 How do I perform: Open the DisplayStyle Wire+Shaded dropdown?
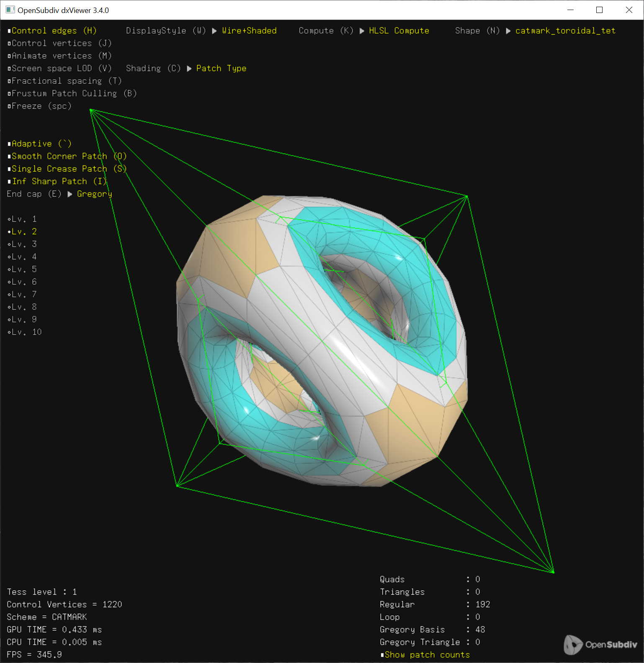(x=249, y=31)
